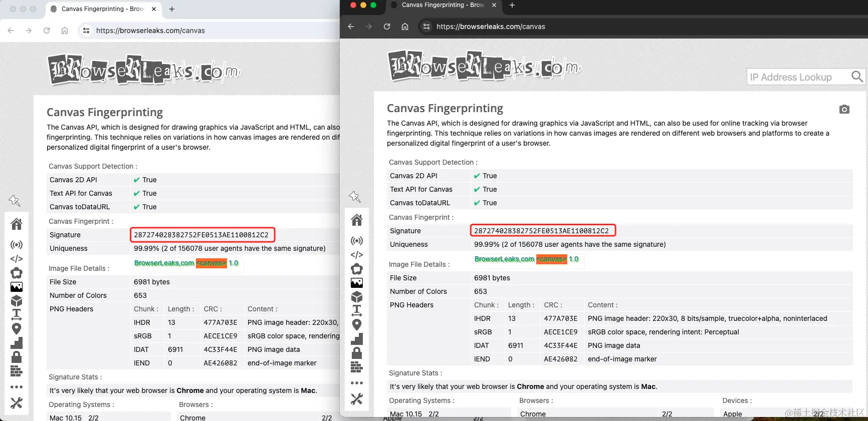Open site information dropdown in the left window address bar
The width and height of the screenshot is (868, 421).
pyautogui.click(x=86, y=31)
